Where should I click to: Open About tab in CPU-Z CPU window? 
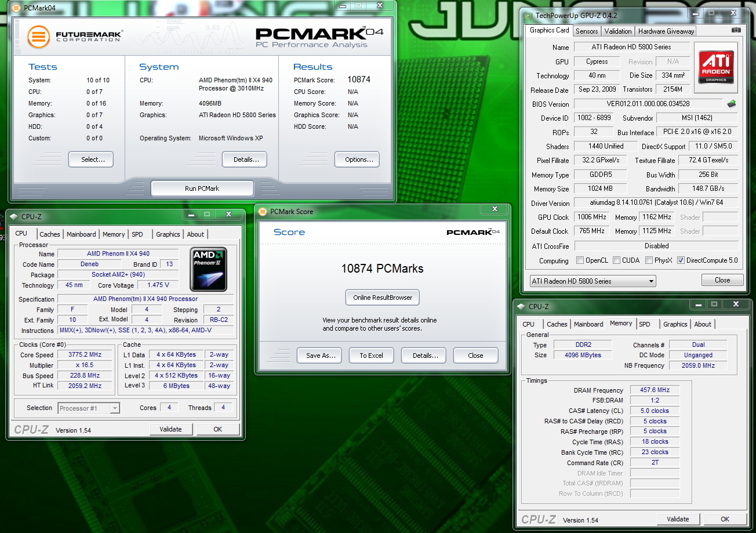click(195, 234)
